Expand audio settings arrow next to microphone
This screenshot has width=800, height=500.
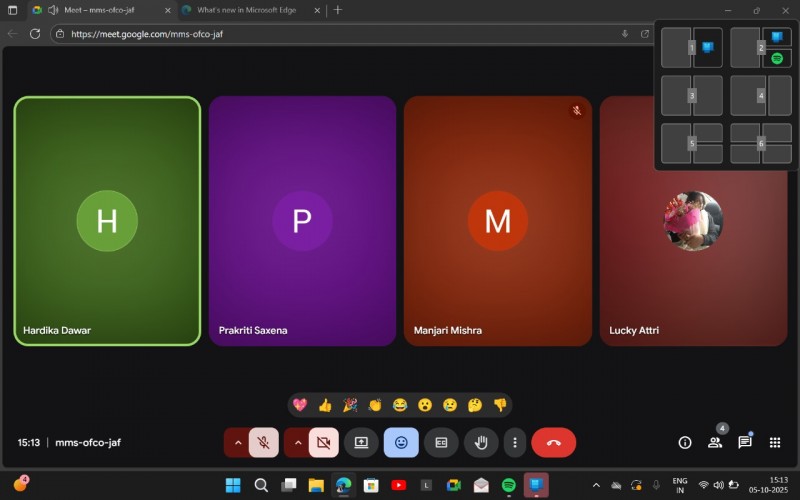[238, 442]
